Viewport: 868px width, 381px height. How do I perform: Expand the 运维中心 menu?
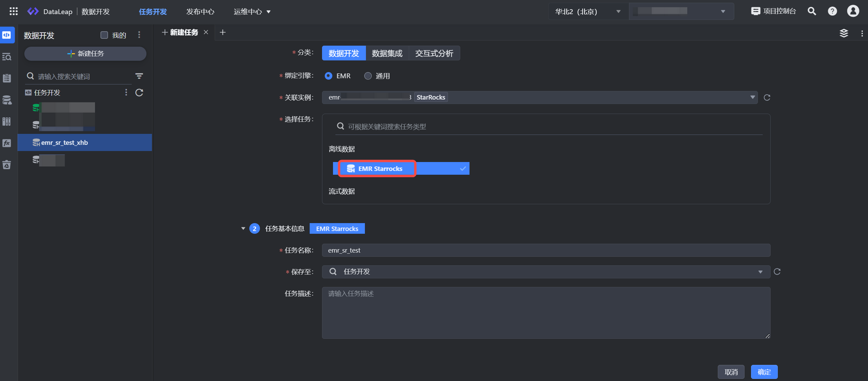(252, 12)
